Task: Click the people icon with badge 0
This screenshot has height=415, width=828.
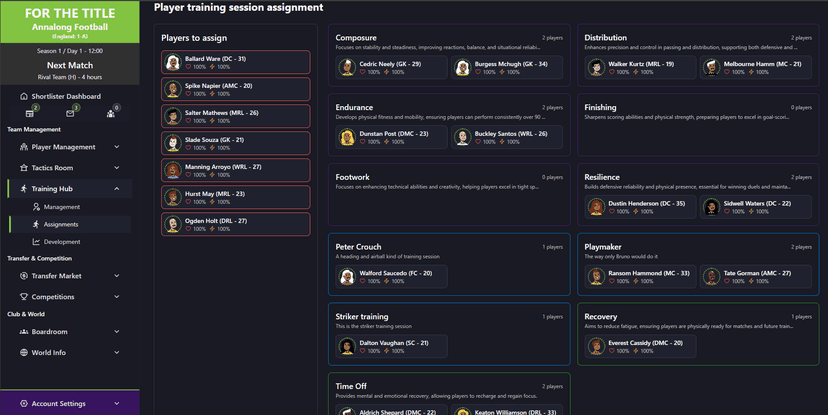Action: point(111,113)
